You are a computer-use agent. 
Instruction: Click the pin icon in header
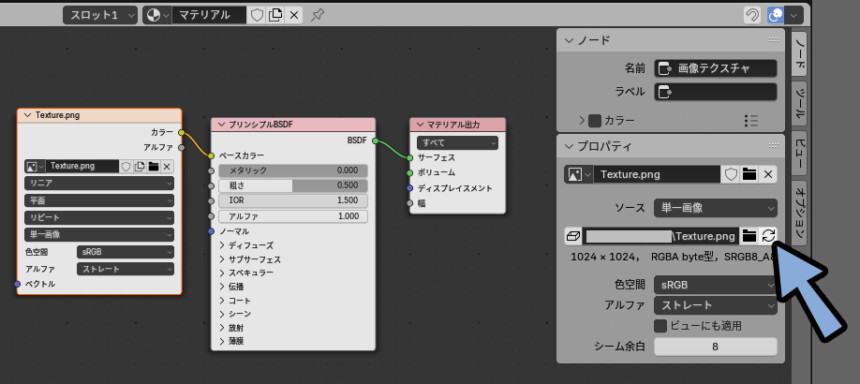(x=317, y=15)
